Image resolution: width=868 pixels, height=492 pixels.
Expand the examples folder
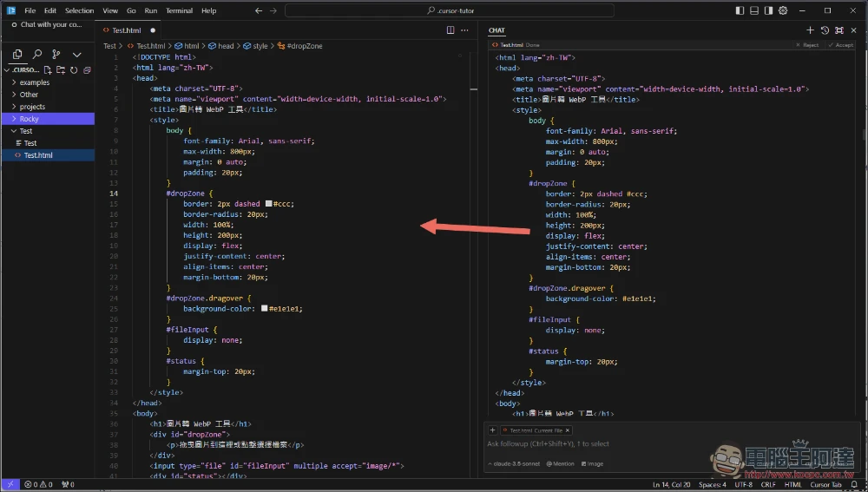(35, 82)
